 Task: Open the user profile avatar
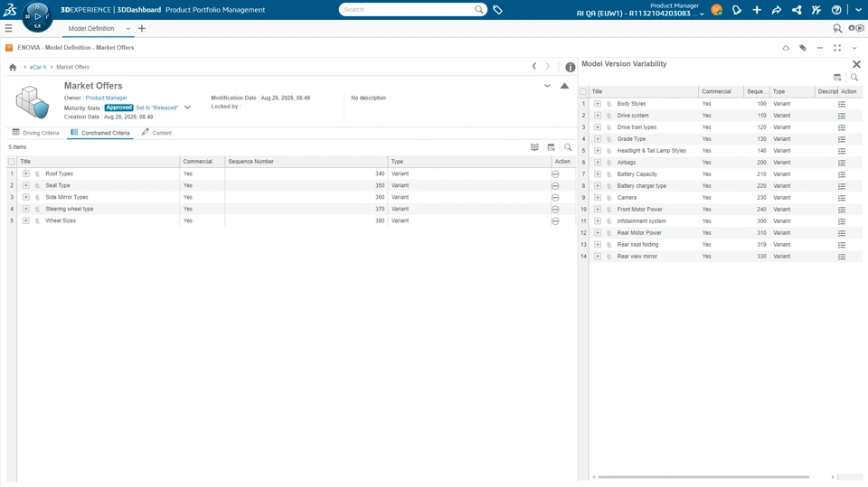pos(717,9)
